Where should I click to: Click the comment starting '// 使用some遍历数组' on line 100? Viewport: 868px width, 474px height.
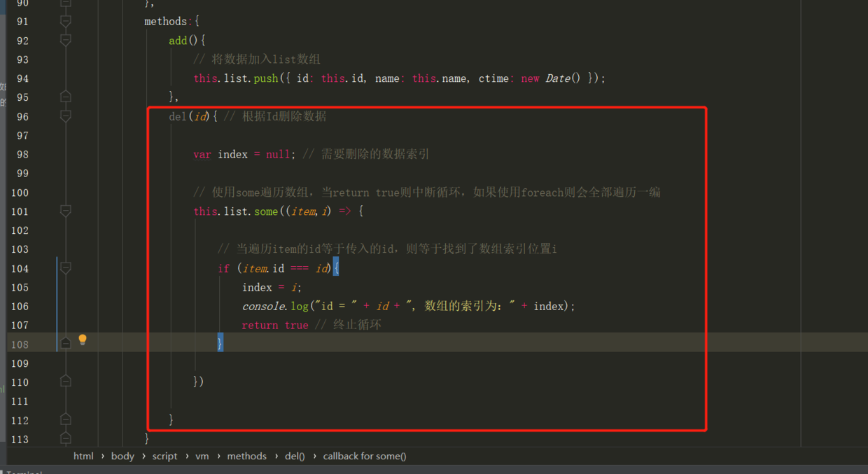(427, 193)
